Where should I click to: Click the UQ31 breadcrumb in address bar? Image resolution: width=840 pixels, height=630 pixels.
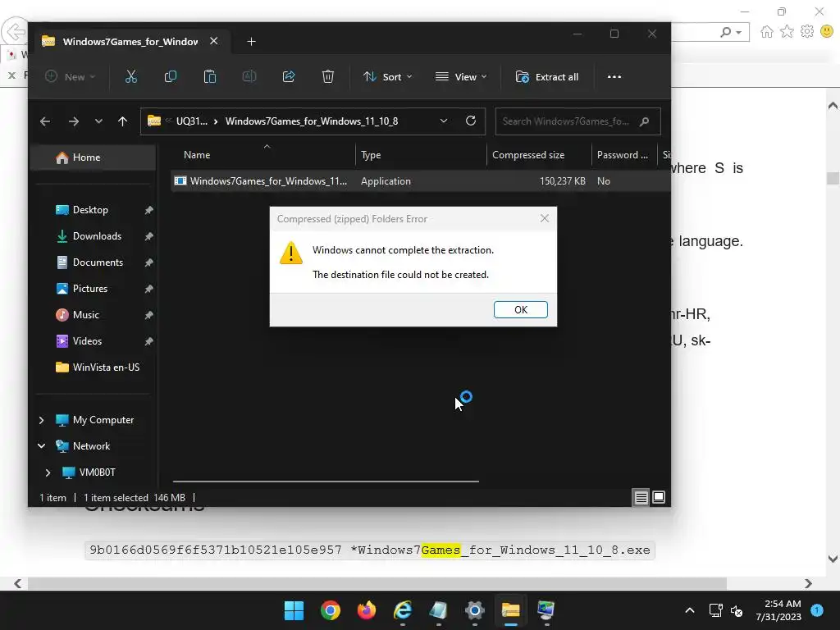coord(191,121)
